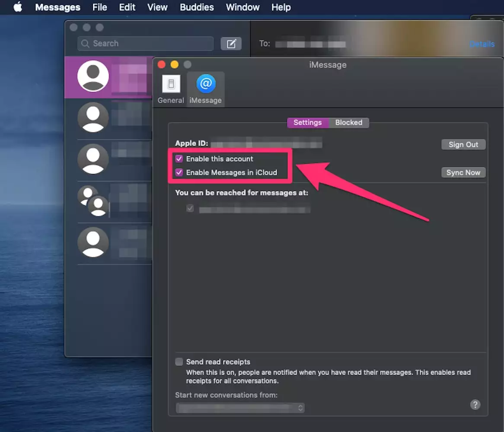Screen dimensions: 504x432
Task: Click the Sync Now button
Action: 463,172
